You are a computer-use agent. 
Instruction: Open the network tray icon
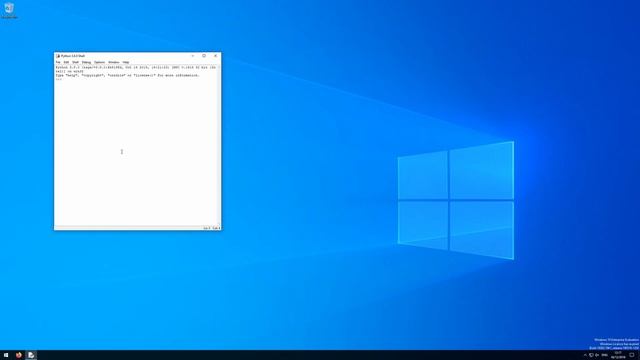tap(591, 355)
